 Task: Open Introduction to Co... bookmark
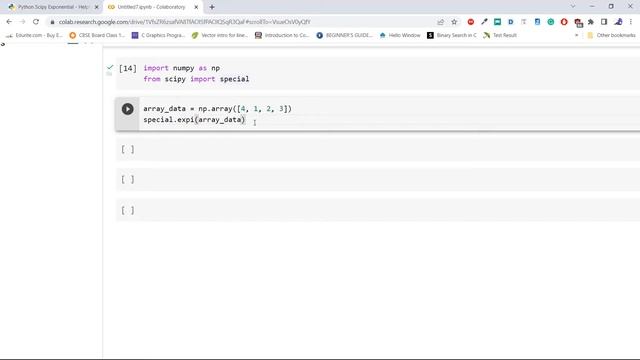point(282,35)
